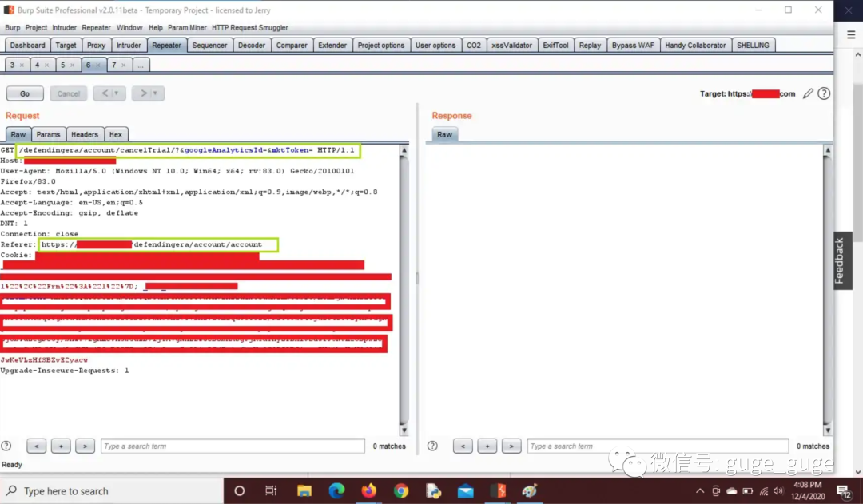Click request search previous match button
863x504 pixels.
[37, 446]
